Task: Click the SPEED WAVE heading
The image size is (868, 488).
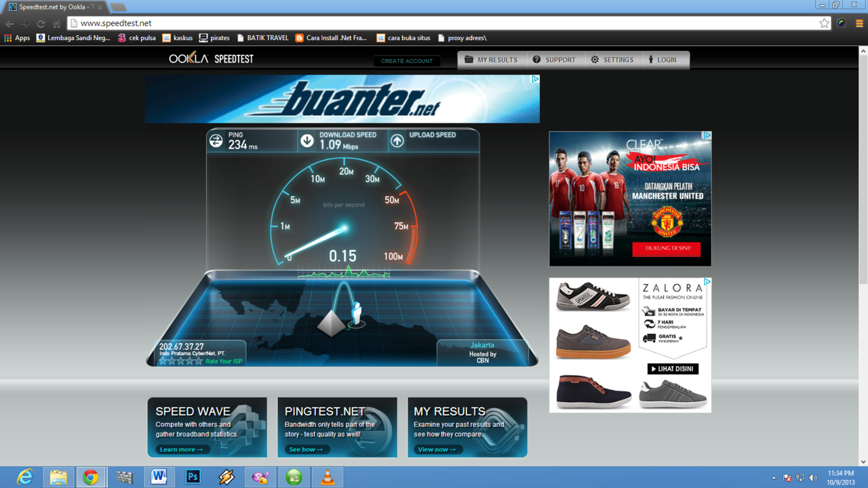Action: pos(193,411)
